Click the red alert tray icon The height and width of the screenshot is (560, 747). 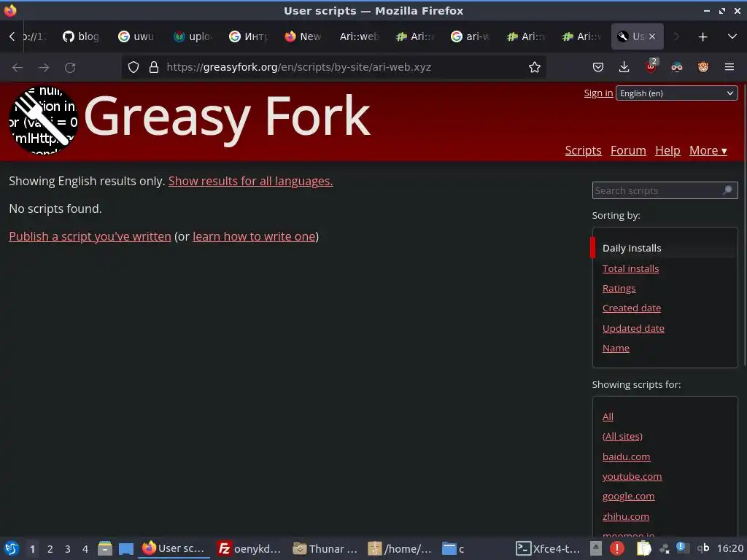[617, 548]
